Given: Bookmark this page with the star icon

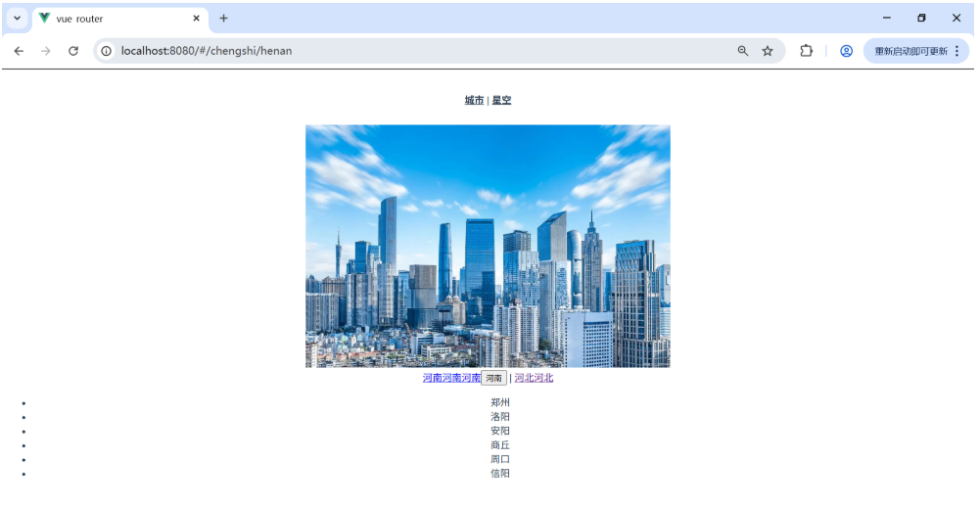Looking at the screenshot, I should (768, 51).
